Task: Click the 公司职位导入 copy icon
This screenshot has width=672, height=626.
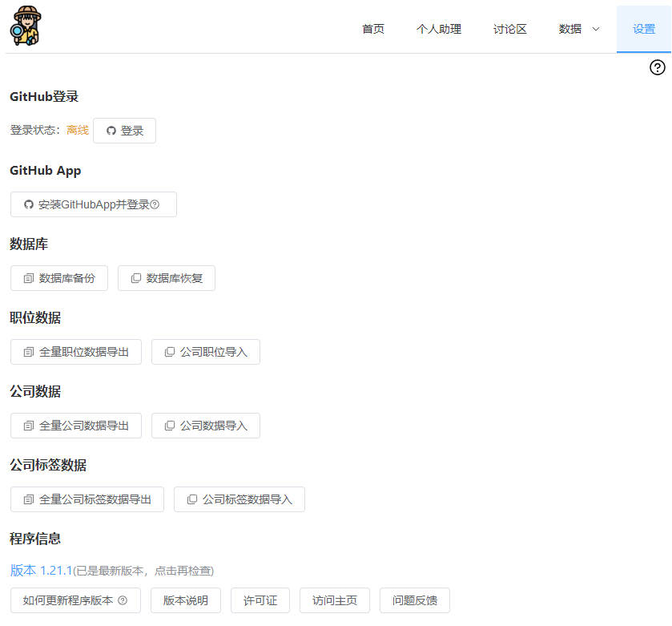Action: pyautogui.click(x=170, y=352)
